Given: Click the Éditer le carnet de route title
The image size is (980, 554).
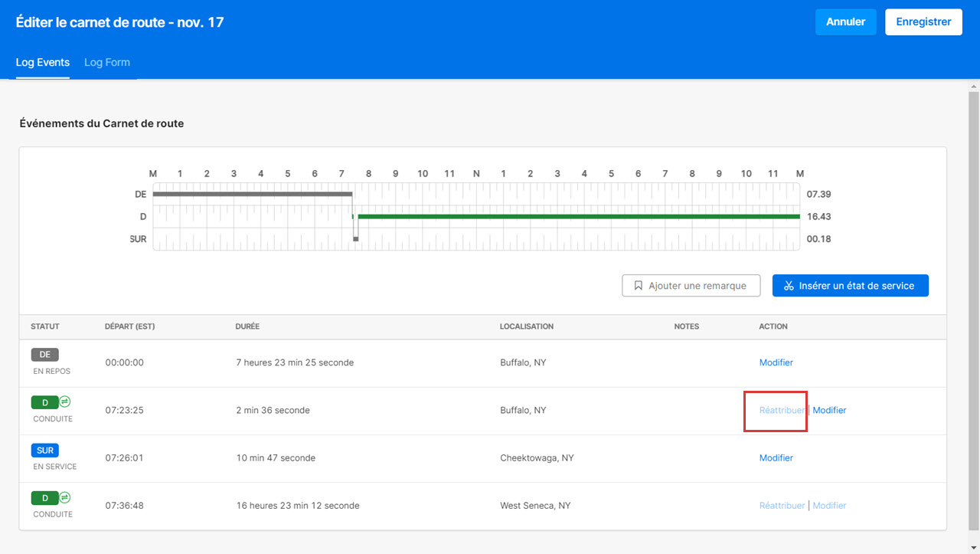Looking at the screenshot, I should coord(119,22).
